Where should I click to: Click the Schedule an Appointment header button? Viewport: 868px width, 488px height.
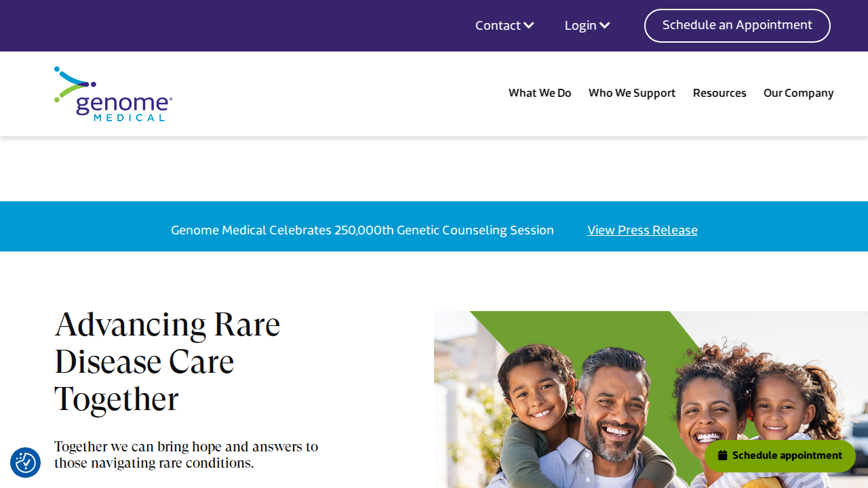tap(737, 26)
